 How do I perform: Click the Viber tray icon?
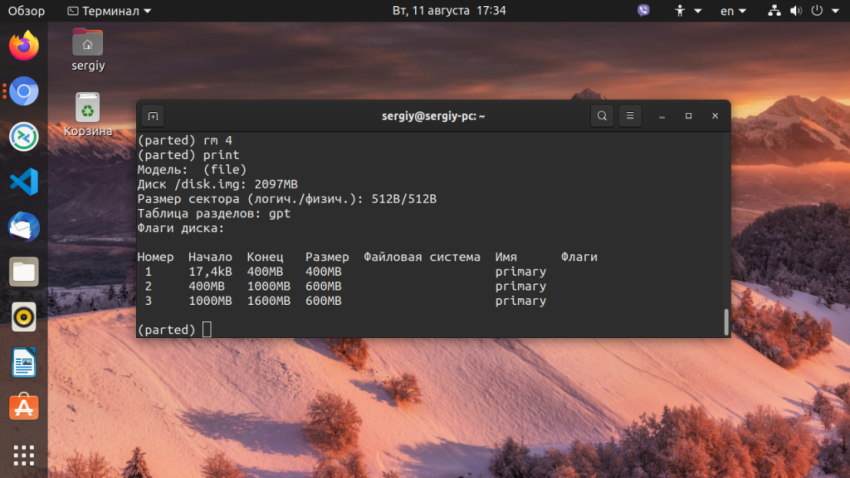[643, 11]
